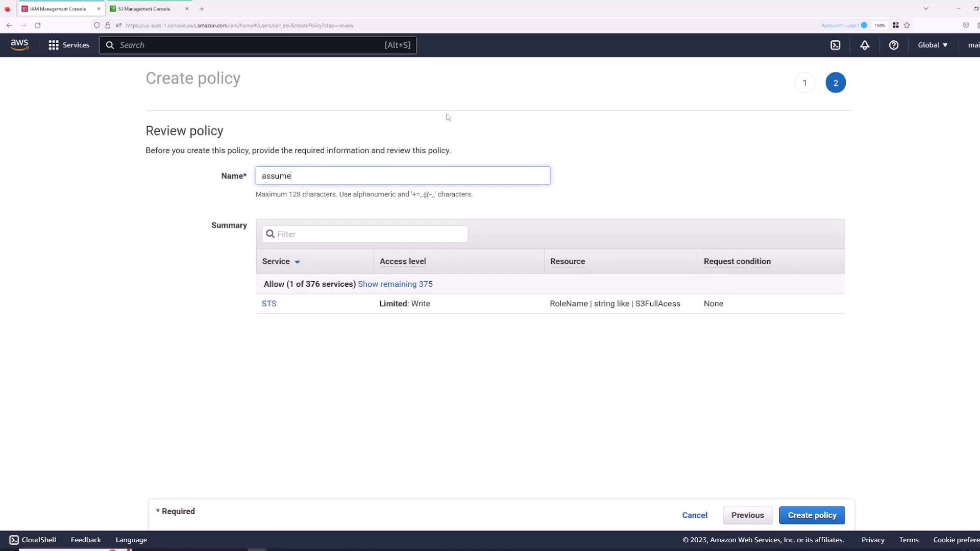Switch to S3 Management Console tab

(144, 9)
